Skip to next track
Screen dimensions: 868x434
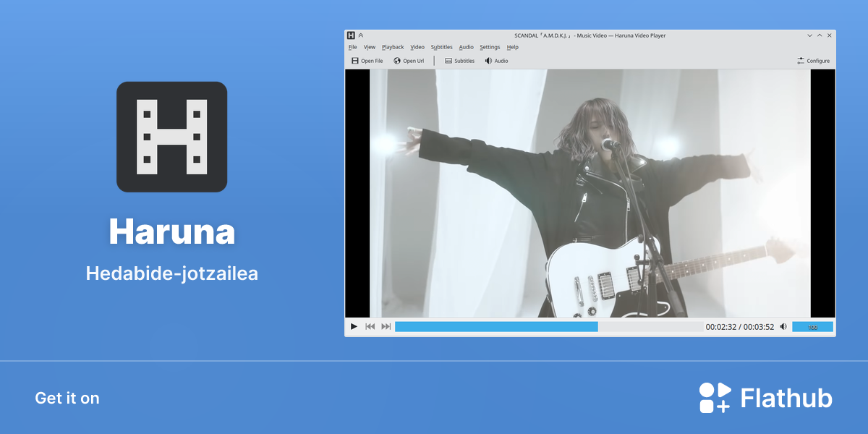386,327
